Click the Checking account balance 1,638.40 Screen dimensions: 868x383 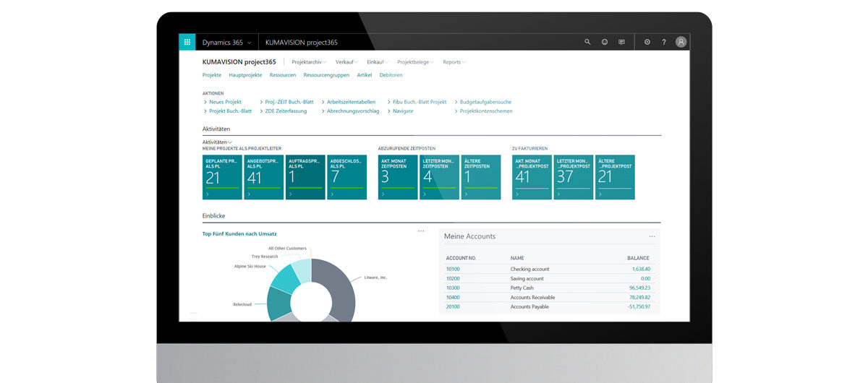pos(641,269)
